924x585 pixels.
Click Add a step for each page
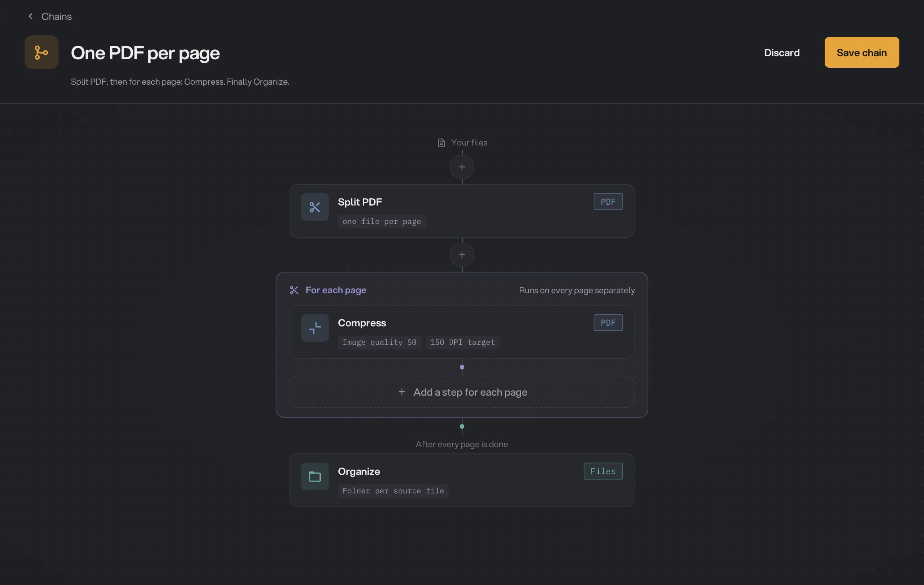coord(462,392)
